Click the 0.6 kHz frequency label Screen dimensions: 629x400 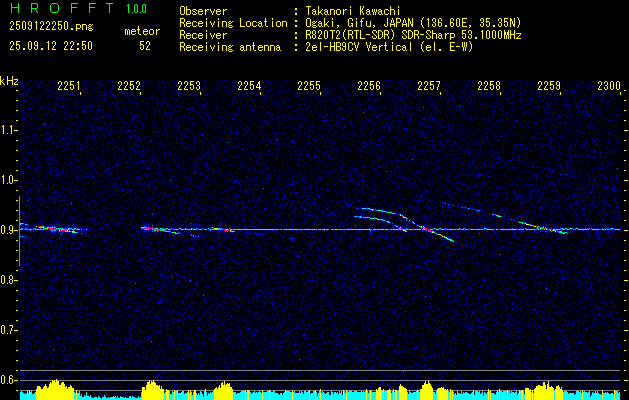(x=8, y=380)
